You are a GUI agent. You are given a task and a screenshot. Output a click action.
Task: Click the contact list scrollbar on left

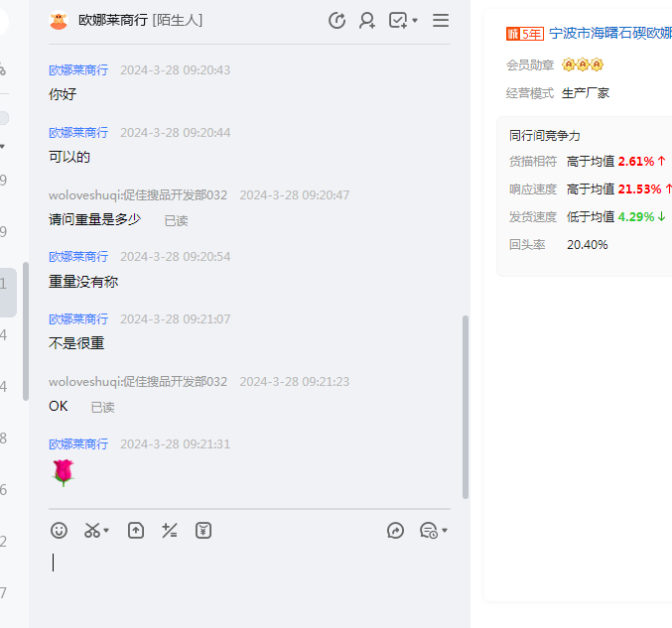coord(26,331)
